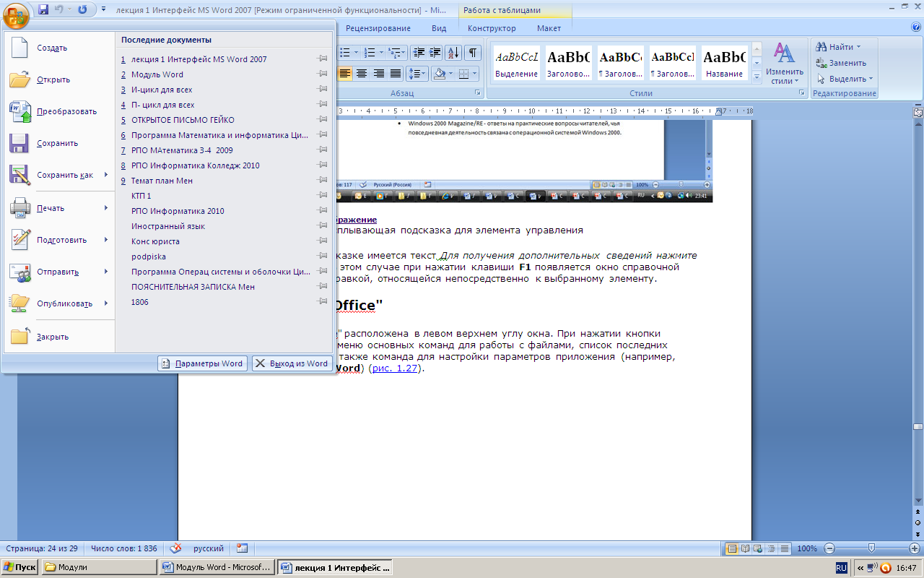
Task: Click spell-check icon in status bar
Action: click(x=176, y=548)
